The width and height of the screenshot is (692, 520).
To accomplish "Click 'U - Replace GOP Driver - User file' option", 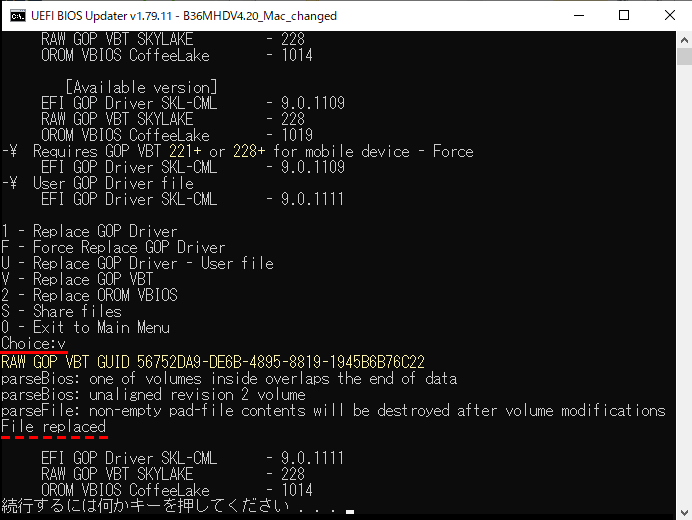I will coord(137,263).
